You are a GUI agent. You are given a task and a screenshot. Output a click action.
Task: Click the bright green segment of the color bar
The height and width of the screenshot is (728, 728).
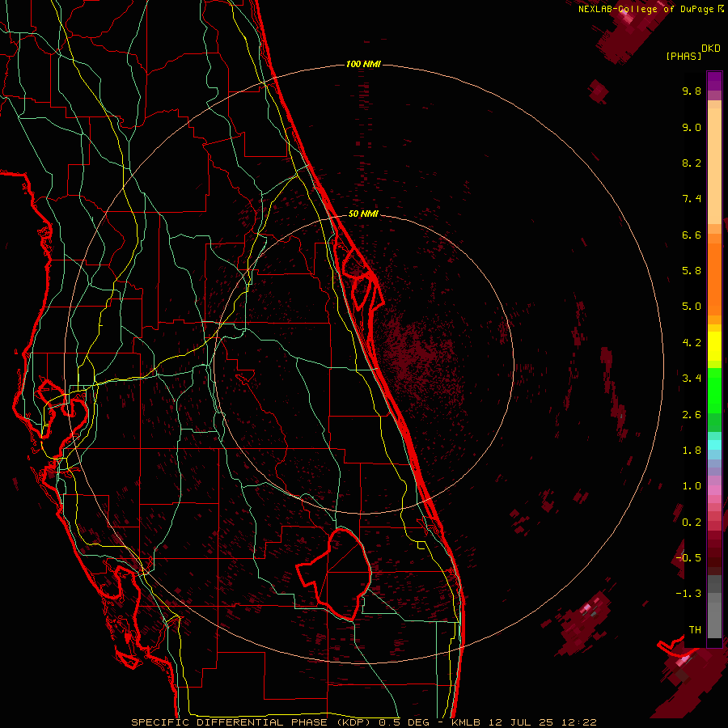(714, 390)
